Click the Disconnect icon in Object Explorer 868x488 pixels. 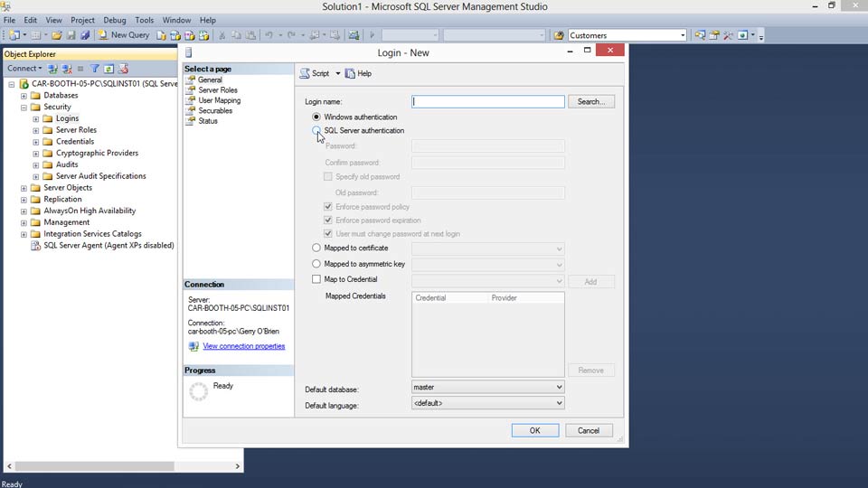pos(67,69)
